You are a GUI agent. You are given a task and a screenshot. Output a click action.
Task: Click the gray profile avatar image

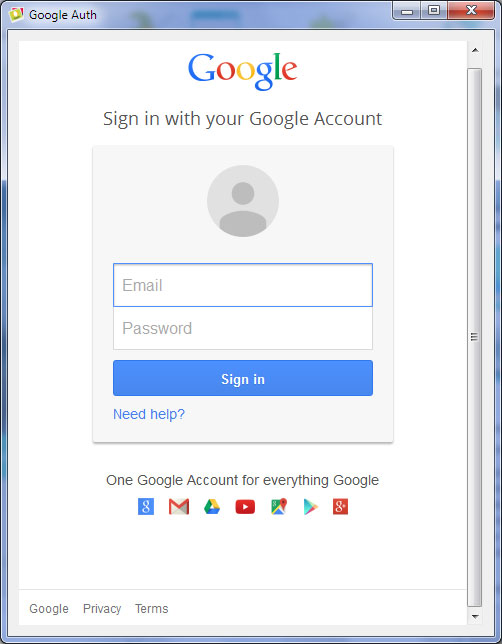coord(243,201)
